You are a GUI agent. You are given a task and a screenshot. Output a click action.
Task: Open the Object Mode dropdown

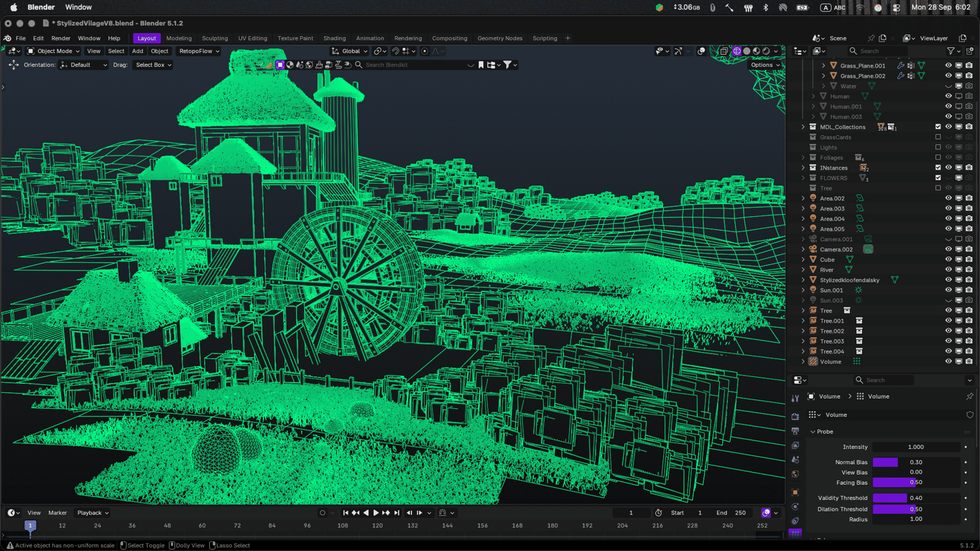[53, 51]
